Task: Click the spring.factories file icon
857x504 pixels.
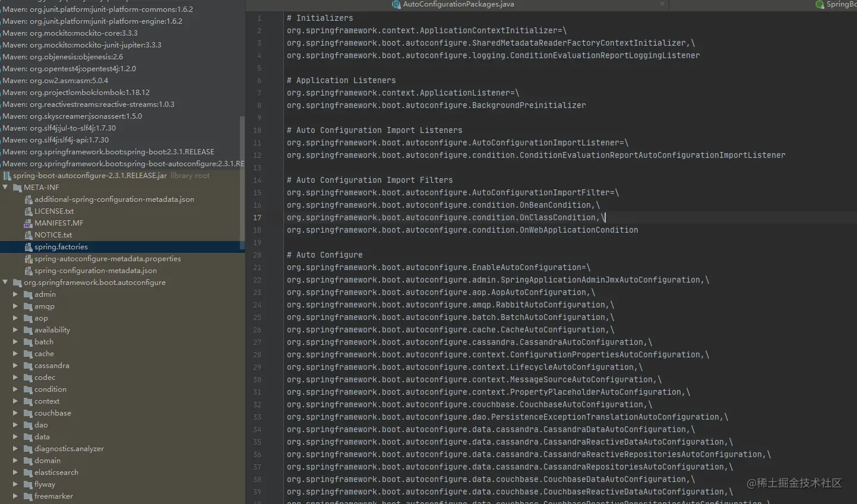Action: pos(28,247)
